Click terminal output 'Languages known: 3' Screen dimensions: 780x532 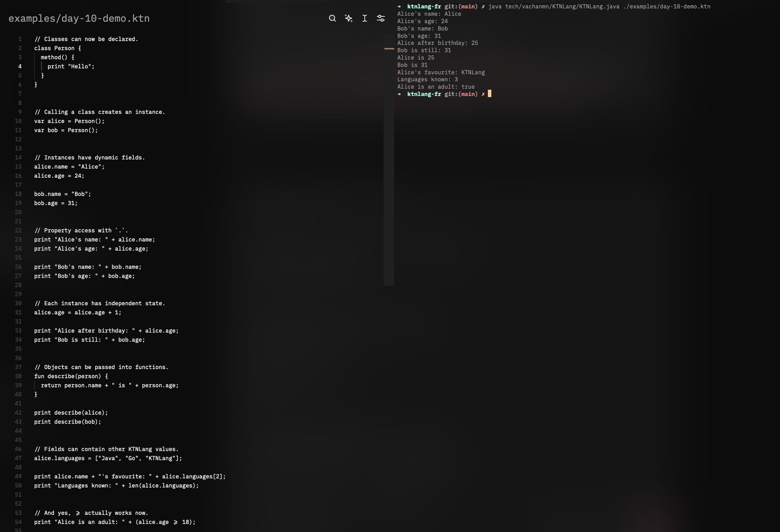[427, 80]
